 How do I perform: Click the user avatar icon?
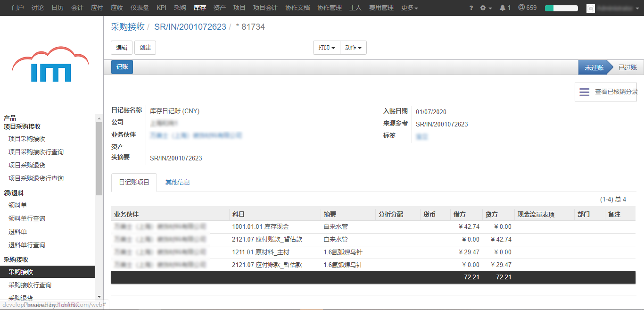coord(590,8)
